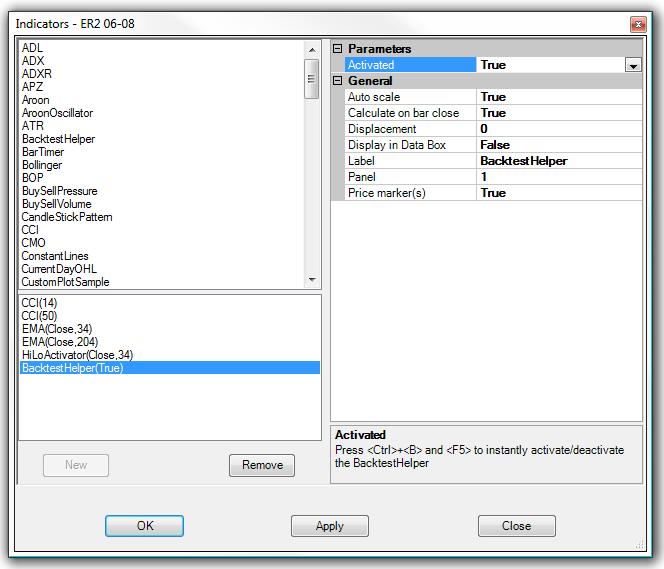
Task: Click the Calculate on bar close value
Action: [x=559, y=113]
